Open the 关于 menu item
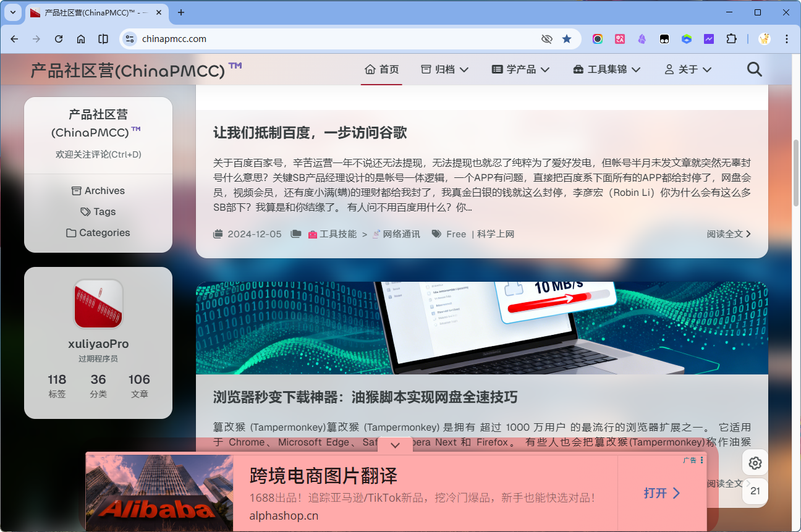Image resolution: width=801 pixels, height=532 pixels. [x=687, y=69]
